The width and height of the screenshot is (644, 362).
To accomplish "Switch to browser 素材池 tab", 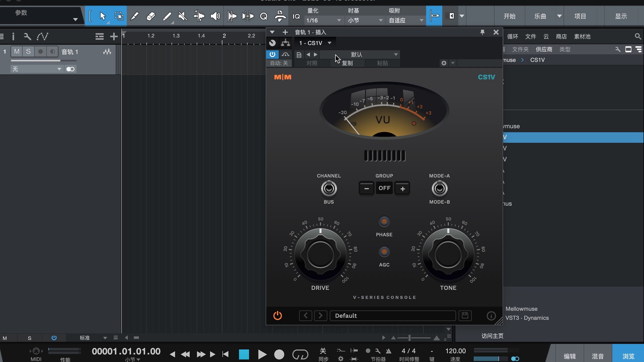I will [582, 36].
